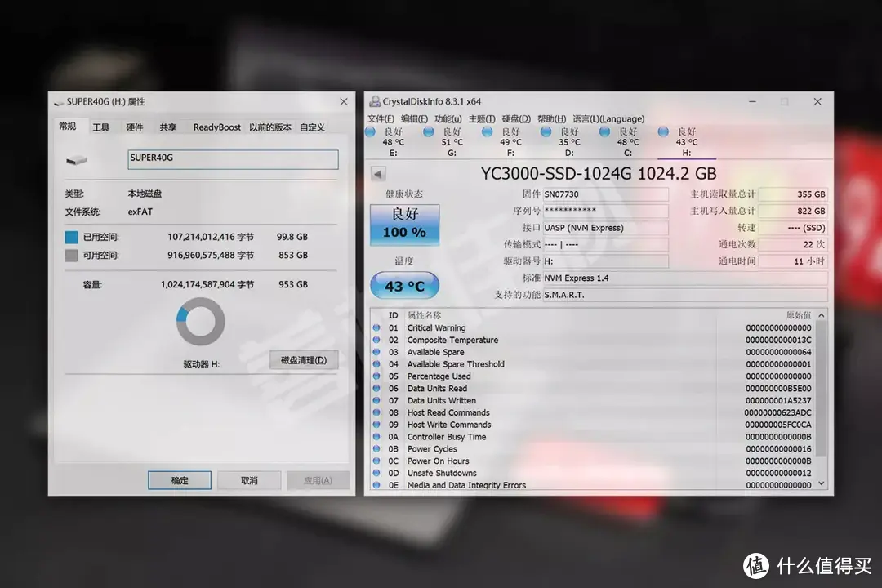Click the 822 GB host writes value
This screenshot has height=588, width=882.
tap(793, 211)
